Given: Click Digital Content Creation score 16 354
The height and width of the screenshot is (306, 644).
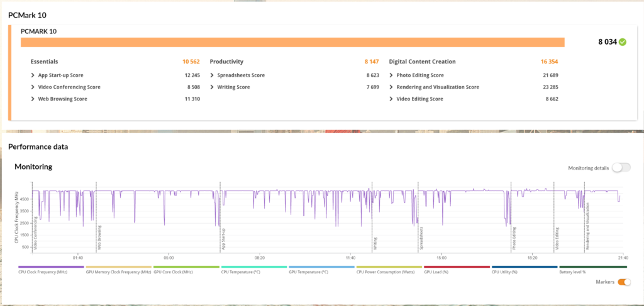Looking at the screenshot, I should tap(550, 62).
